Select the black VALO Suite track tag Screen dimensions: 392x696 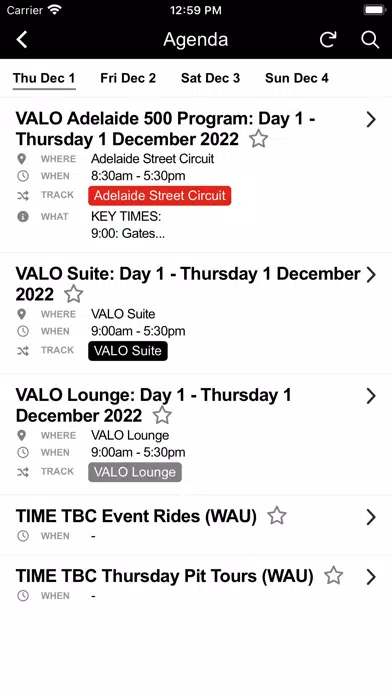128,351
